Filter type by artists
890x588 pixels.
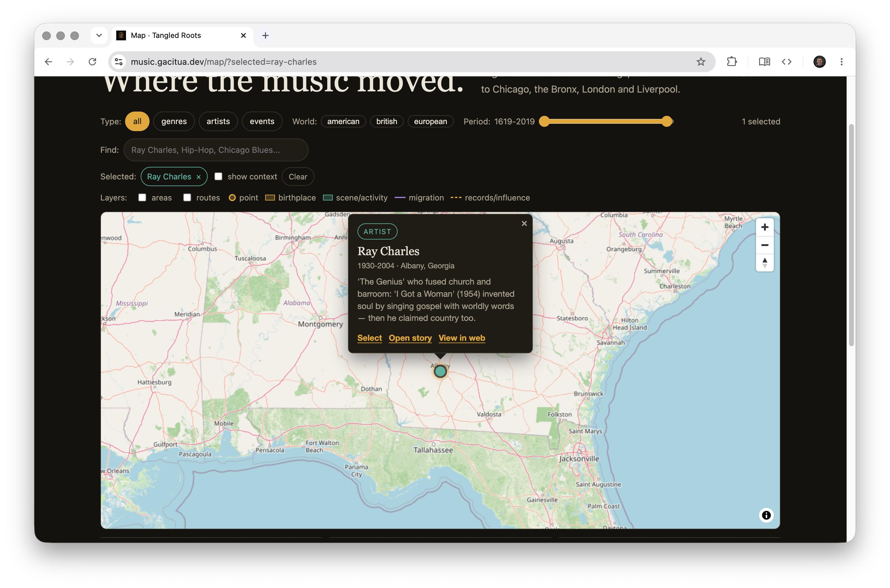pyautogui.click(x=218, y=122)
